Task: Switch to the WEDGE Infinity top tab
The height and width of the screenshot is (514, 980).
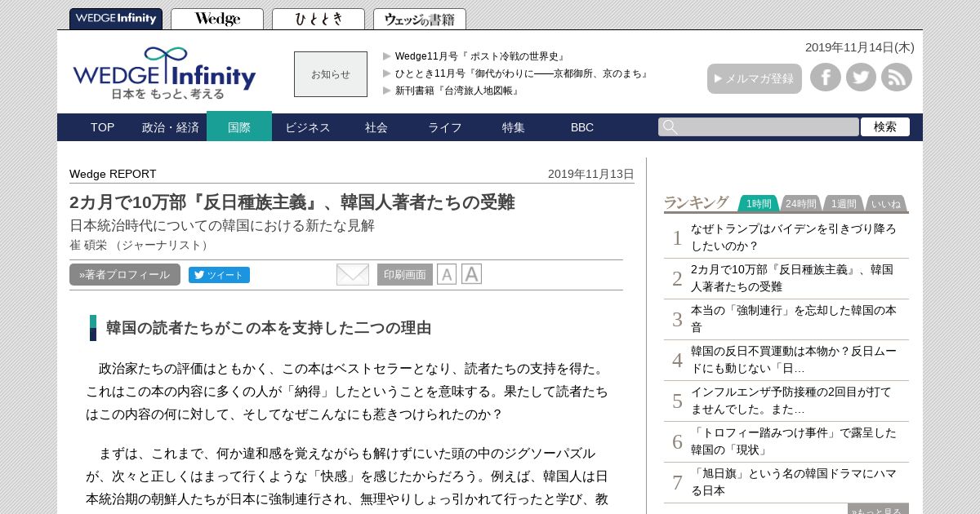Action: 116,19
